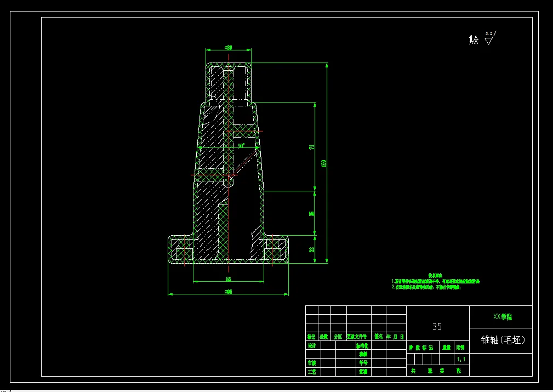The width and height of the screenshot is (553, 392).
Task: Select the part name 锥轴(毛坯)
Action: [503, 340]
